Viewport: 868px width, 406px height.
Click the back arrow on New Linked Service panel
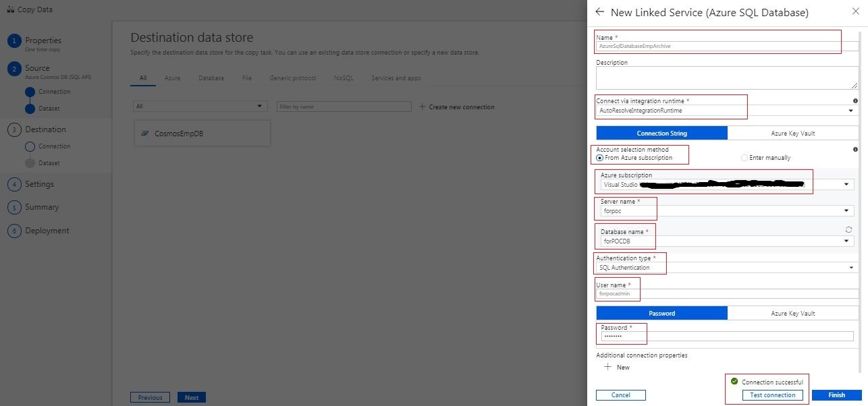coord(599,11)
